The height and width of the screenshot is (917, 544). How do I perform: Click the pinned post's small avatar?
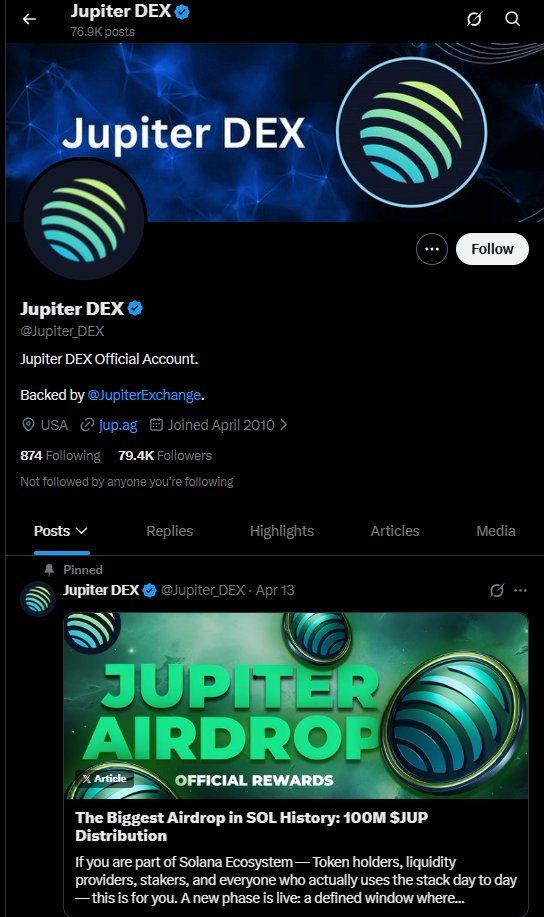(38, 599)
